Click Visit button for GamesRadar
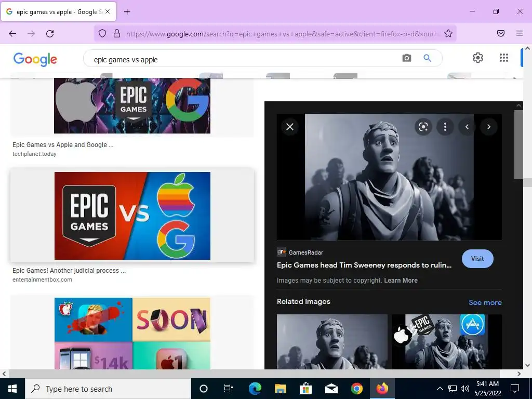Viewport: 532px width, 399px height. (x=477, y=259)
